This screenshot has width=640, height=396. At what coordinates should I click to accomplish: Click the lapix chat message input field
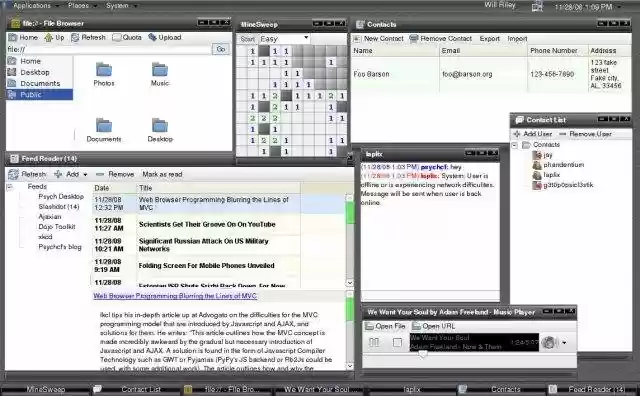[x=430, y=296]
